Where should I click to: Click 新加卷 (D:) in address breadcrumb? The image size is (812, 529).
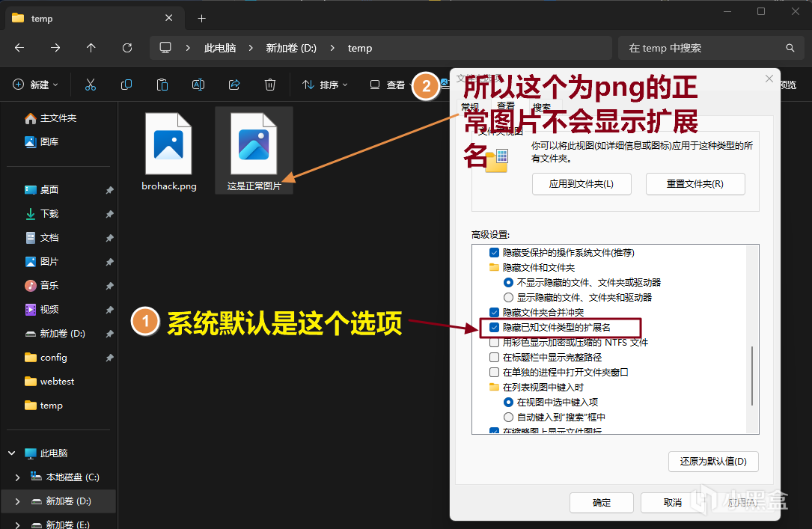click(x=291, y=48)
